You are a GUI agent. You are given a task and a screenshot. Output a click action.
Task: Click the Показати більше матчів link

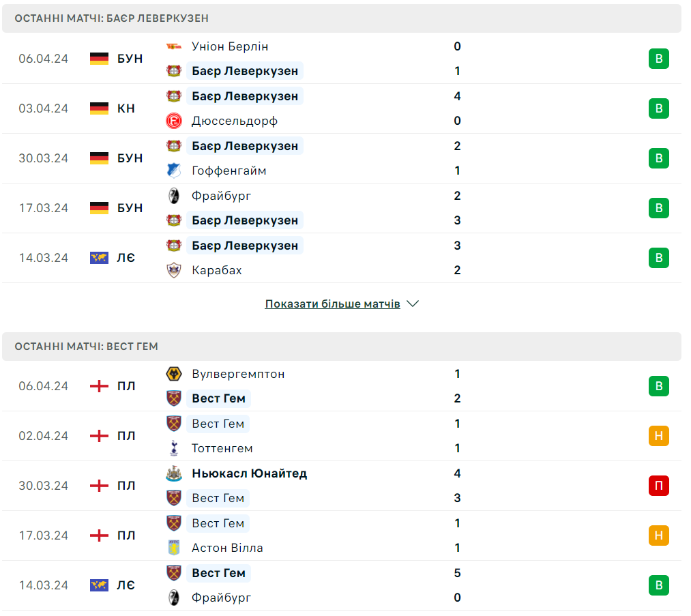pos(332,304)
